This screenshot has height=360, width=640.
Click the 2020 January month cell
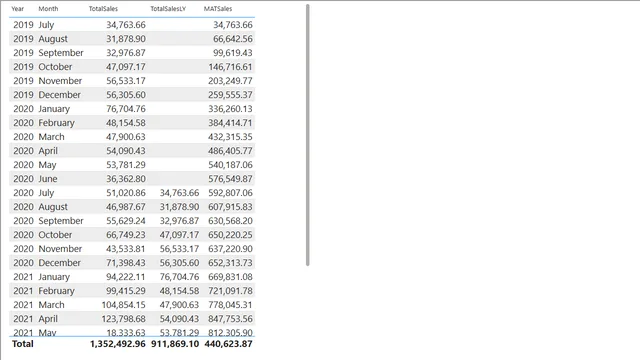click(54, 109)
